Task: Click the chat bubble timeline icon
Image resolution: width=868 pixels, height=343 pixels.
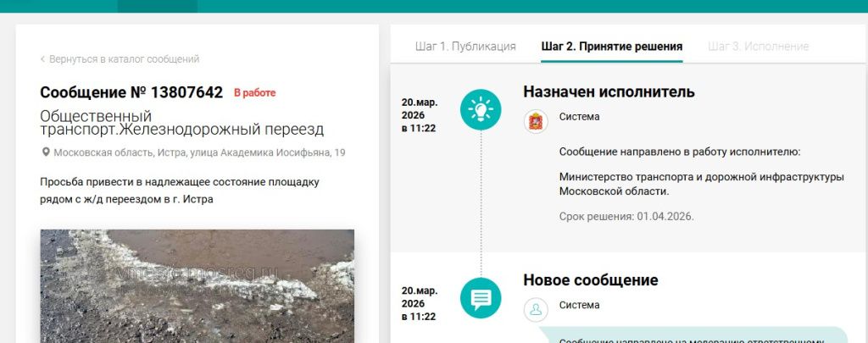Action: coord(481,298)
